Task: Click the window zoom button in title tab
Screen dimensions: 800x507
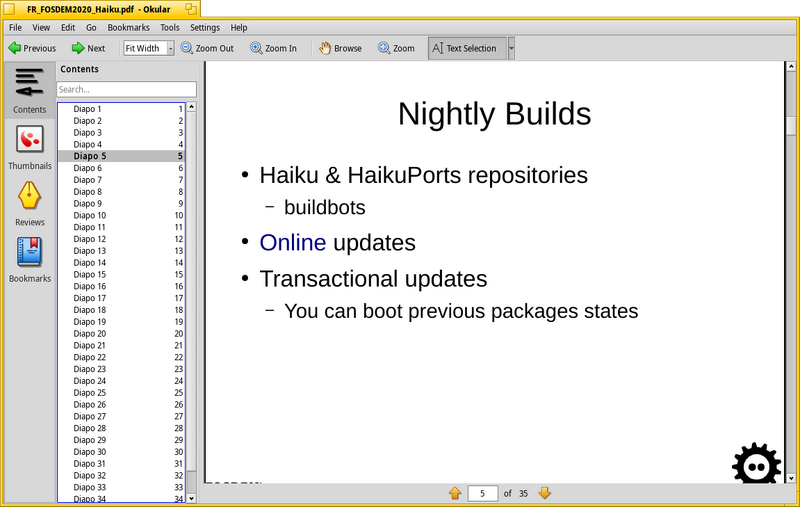Action: click(191, 9)
